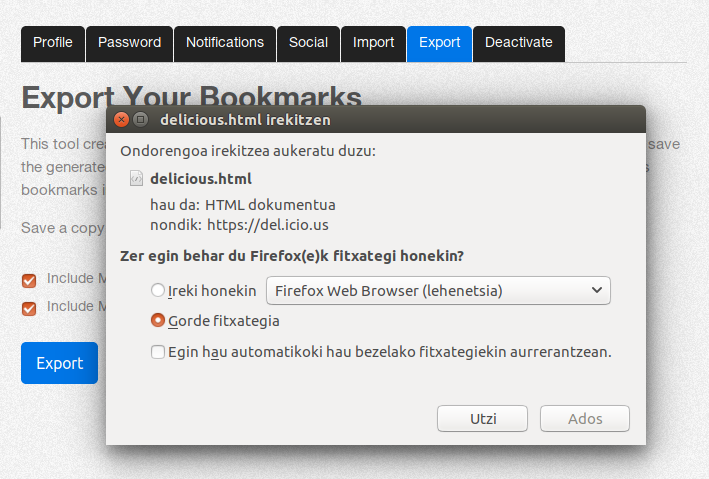Switch to the Profile tab
Screen dimensions: 709x479
click(53, 43)
